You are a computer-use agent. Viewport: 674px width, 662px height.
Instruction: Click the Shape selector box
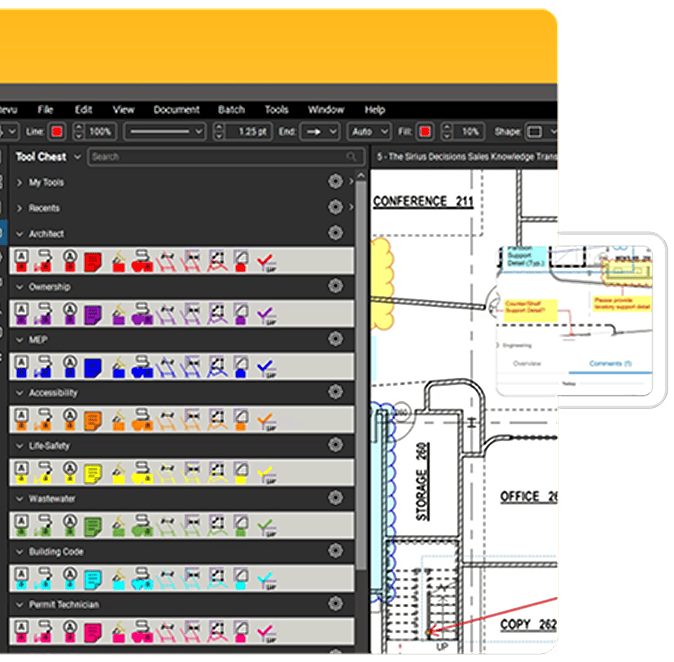point(535,132)
